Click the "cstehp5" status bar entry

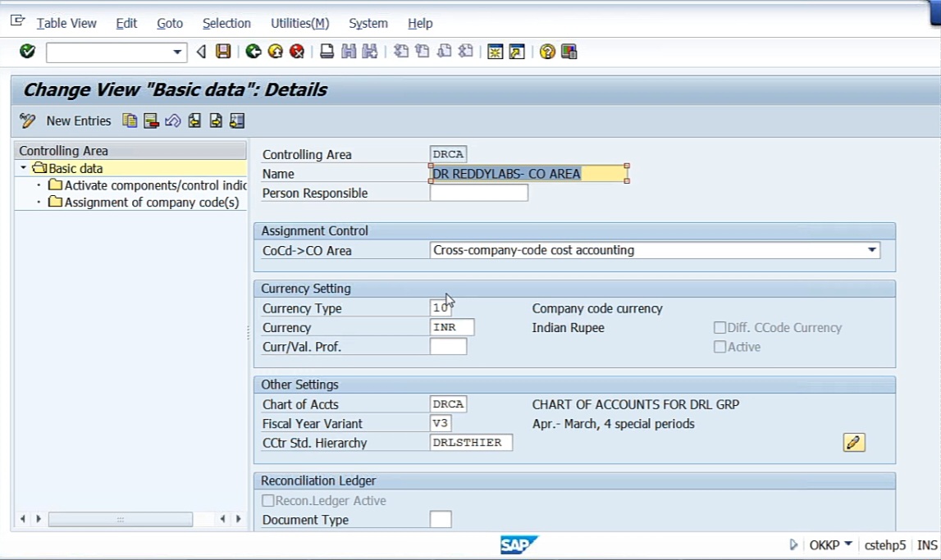(x=884, y=545)
